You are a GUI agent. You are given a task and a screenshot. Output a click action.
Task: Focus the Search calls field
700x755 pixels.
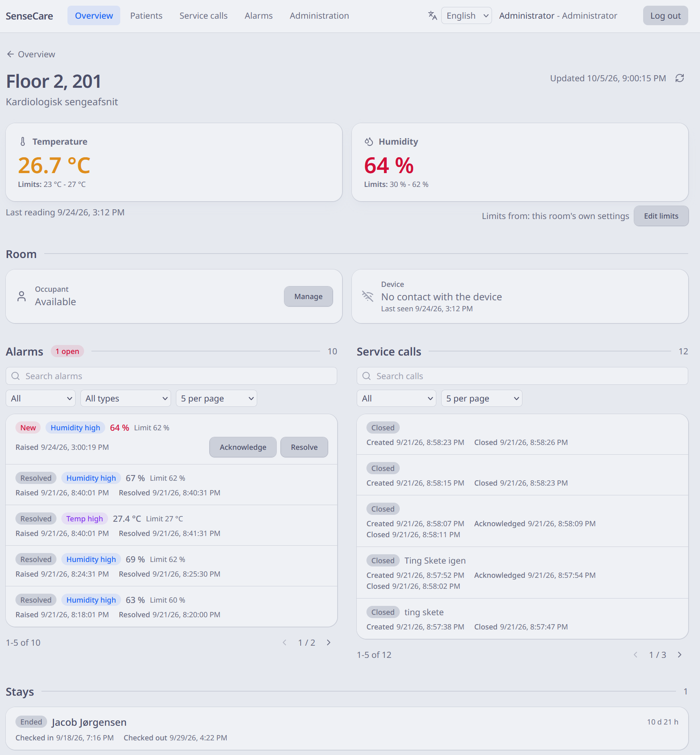522,376
